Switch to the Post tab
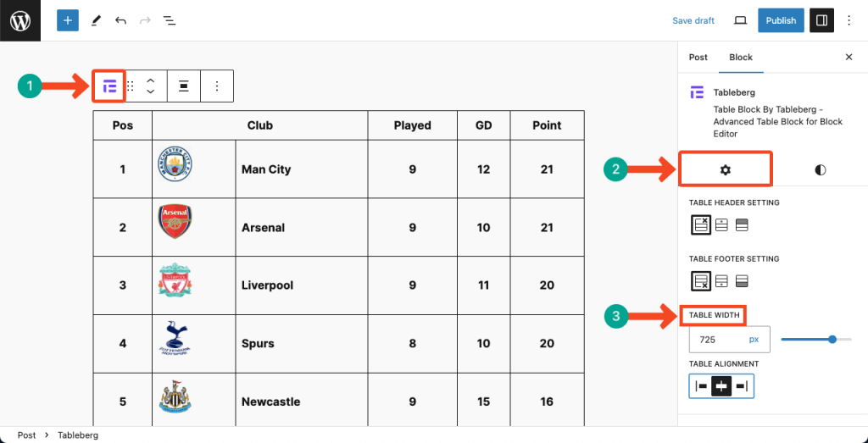This screenshot has height=443, width=868. point(698,57)
